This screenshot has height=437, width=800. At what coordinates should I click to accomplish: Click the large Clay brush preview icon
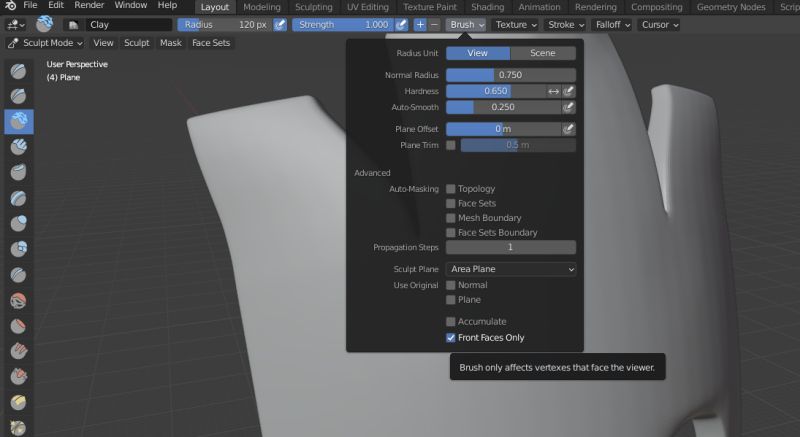45,24
